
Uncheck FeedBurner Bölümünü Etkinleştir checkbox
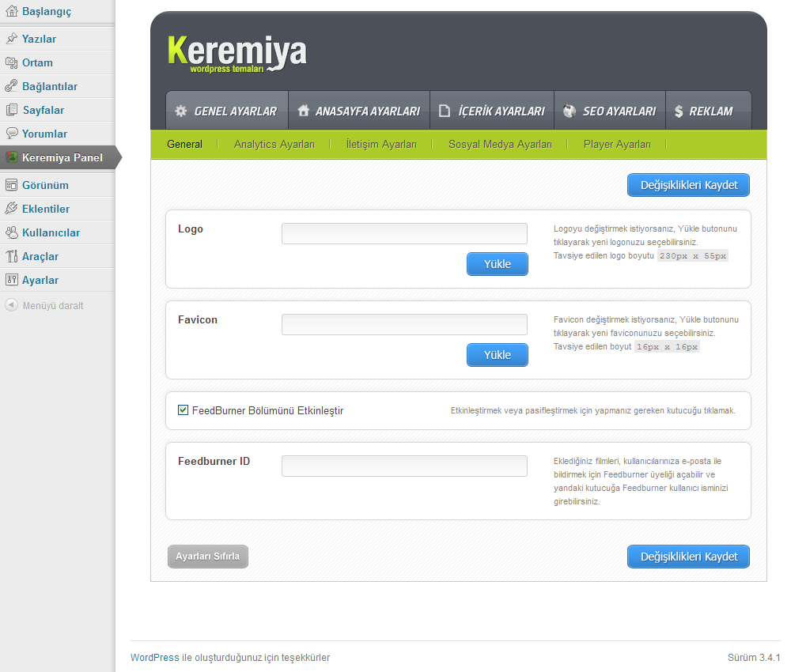point(184,410)
